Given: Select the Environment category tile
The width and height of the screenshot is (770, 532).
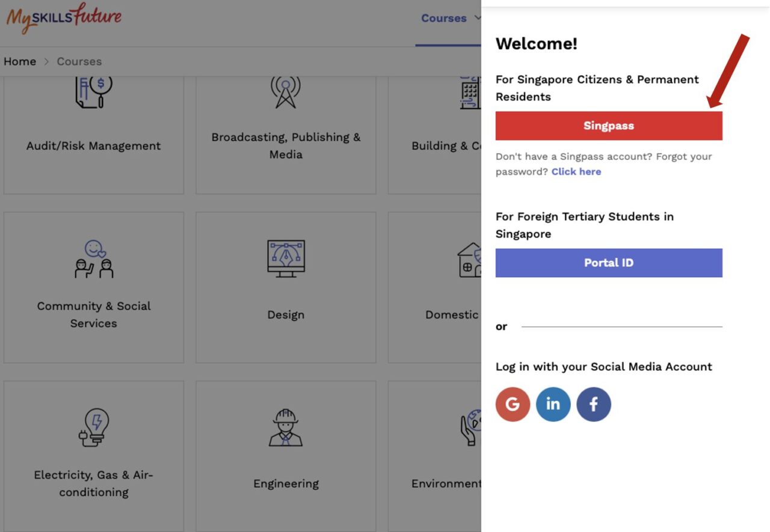Looking at the screenshot, I should coord(434,457).
